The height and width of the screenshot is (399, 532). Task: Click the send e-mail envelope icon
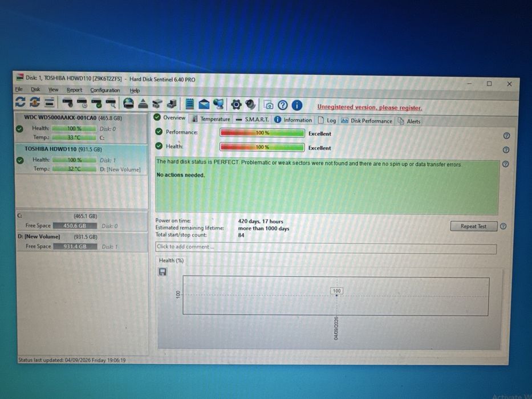point(204,104)
